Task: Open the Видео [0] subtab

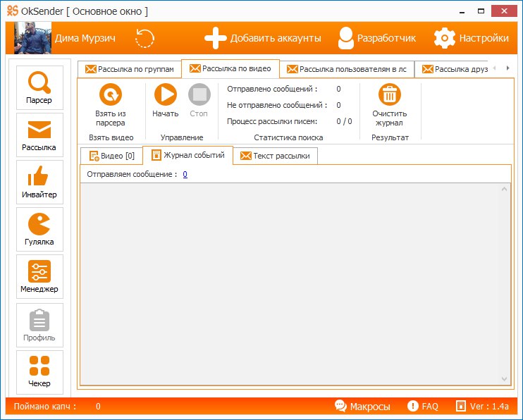Action: coord(111,156)
